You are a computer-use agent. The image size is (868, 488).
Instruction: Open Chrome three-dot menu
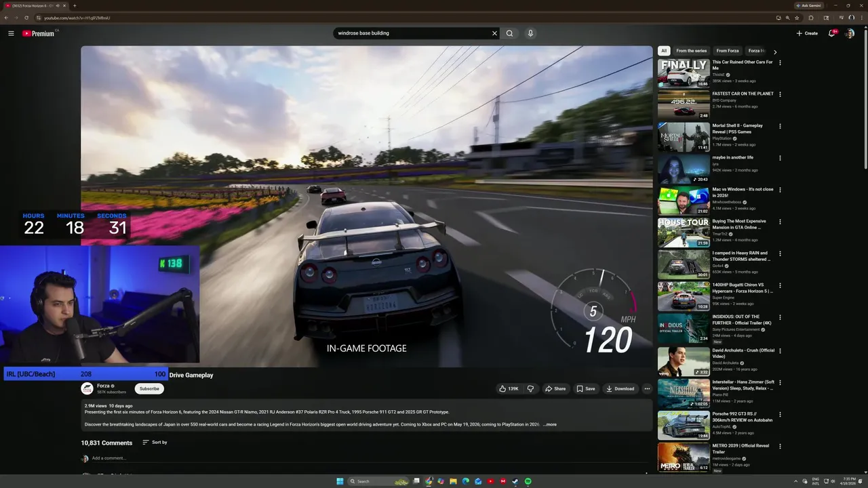coord(861,18)
